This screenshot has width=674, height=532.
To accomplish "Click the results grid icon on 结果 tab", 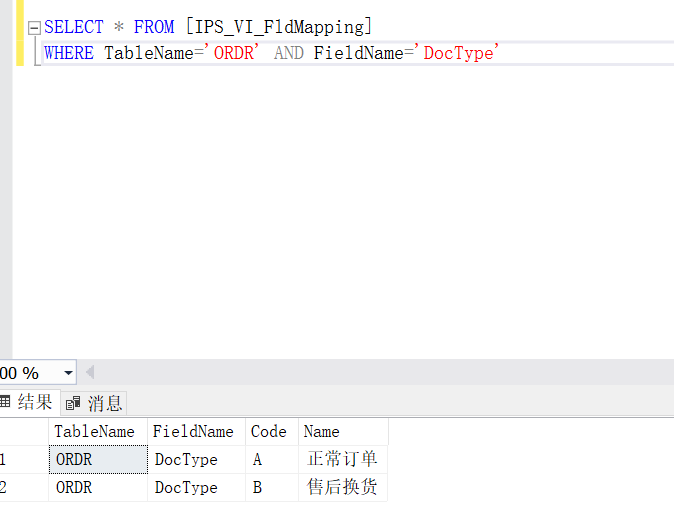I will 5,402.
